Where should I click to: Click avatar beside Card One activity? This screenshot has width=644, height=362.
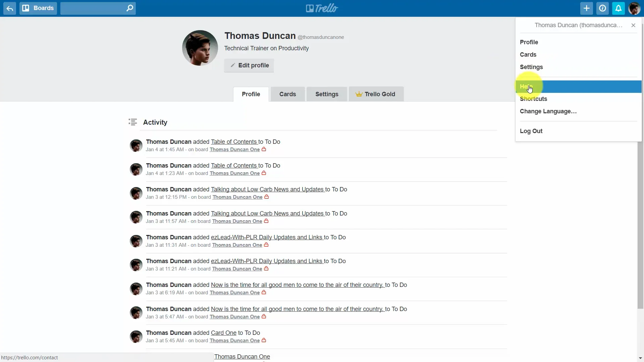(x=136, y=337)
